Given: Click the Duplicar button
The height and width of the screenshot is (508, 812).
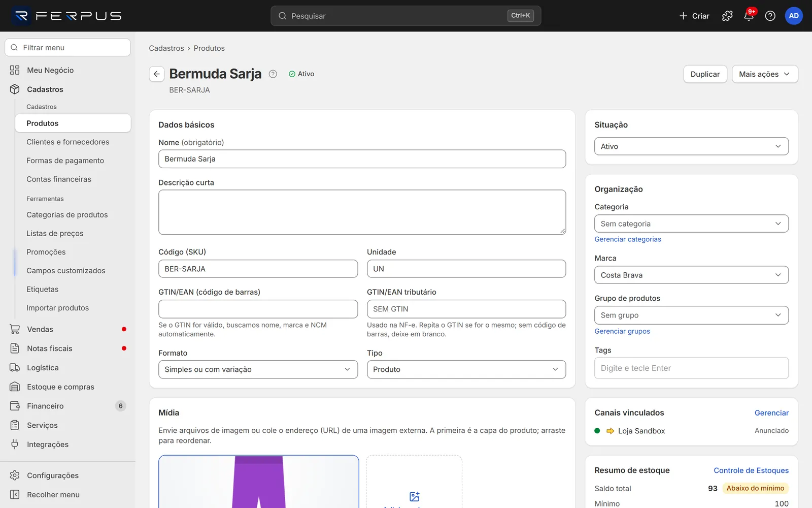Looking at the screenshot, I should pos(705,74).
